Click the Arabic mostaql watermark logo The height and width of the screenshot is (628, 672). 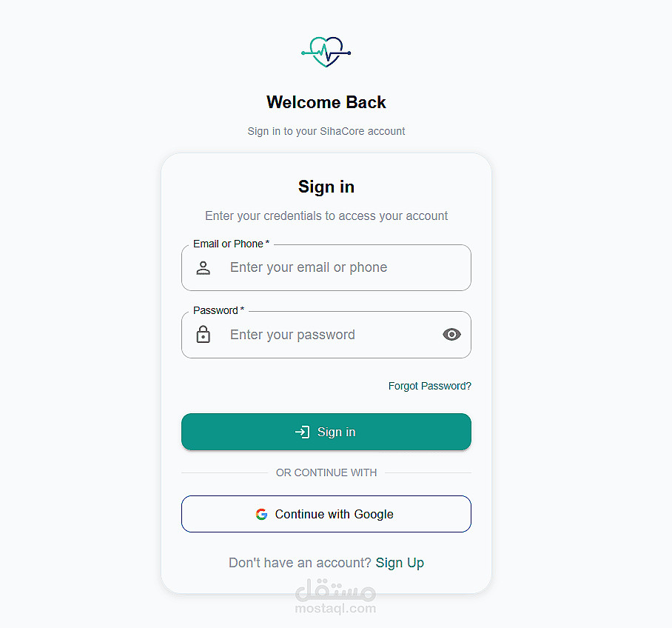335,589
